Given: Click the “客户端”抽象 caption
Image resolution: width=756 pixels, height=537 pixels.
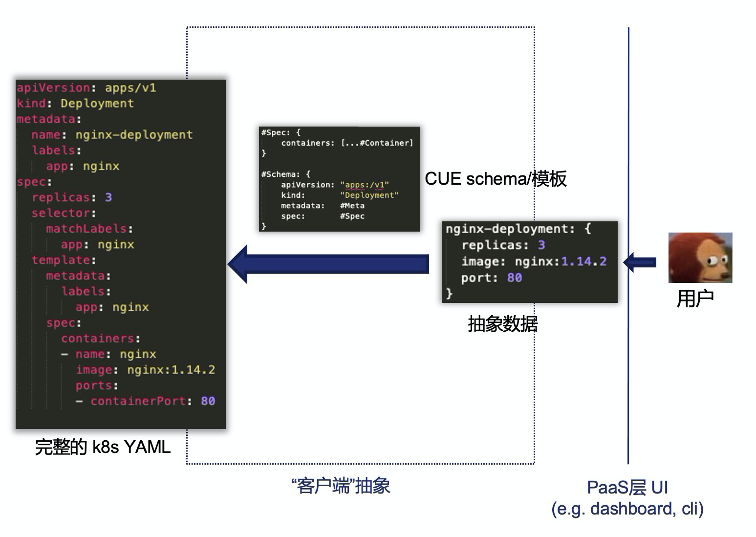Looking at the screenshot, I should click(341, 486).
